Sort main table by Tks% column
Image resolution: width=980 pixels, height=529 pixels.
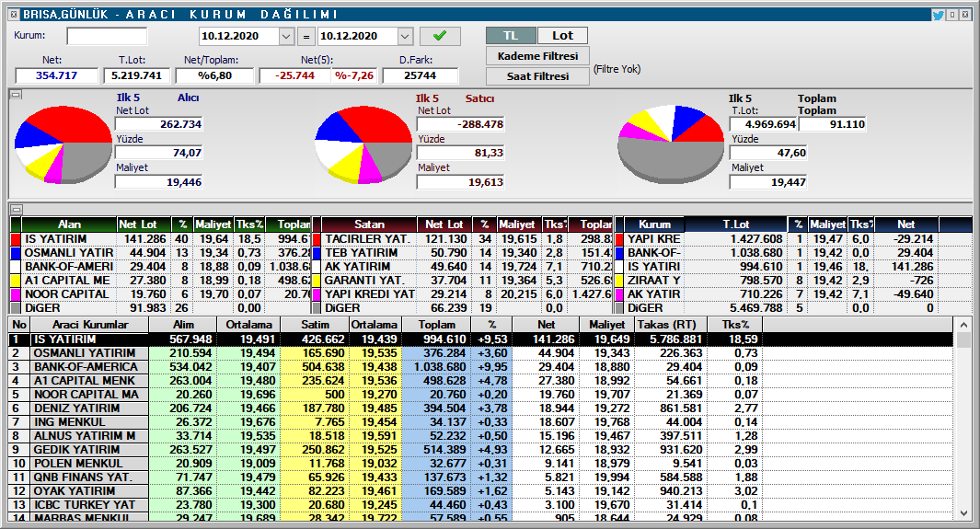[x=735, y=325]
